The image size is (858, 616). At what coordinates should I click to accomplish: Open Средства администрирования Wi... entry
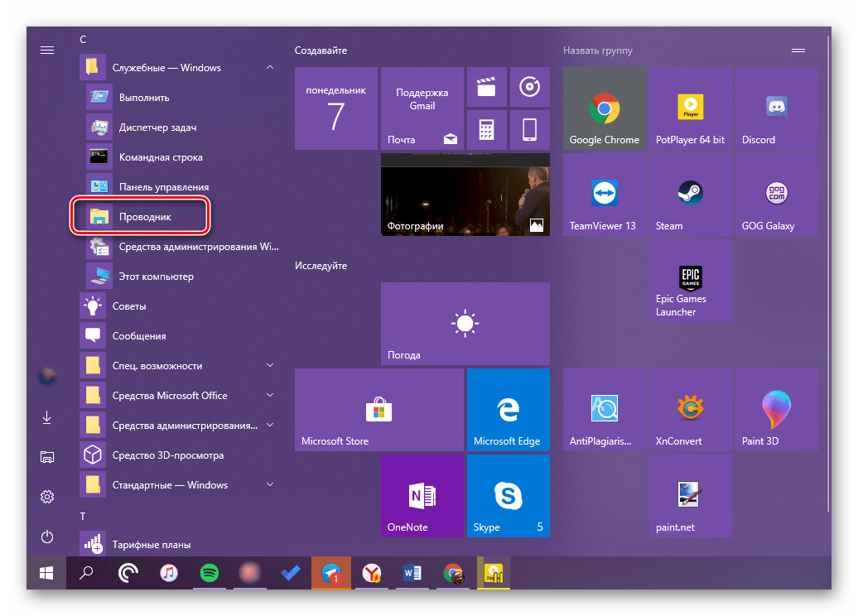click(184, 247)
